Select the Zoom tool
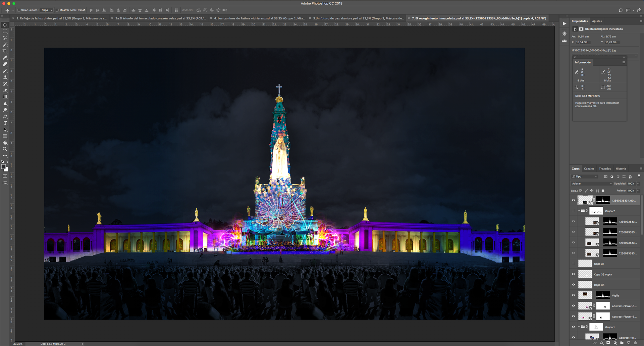 (x=5, y=149)
